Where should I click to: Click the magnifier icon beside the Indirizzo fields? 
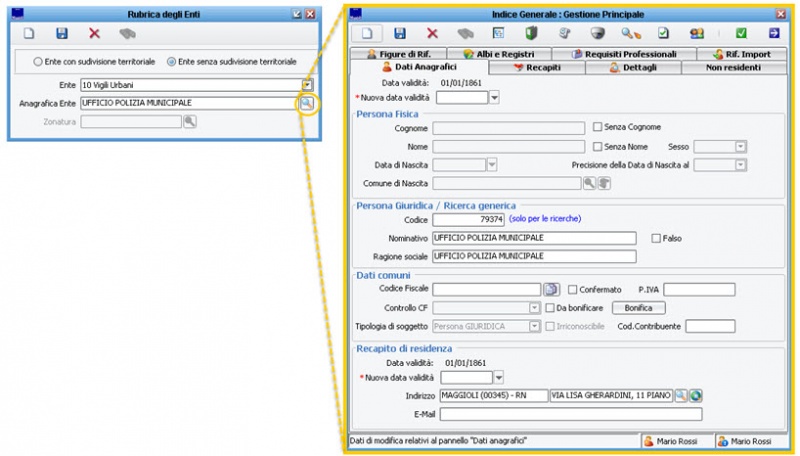coord(681,395)
